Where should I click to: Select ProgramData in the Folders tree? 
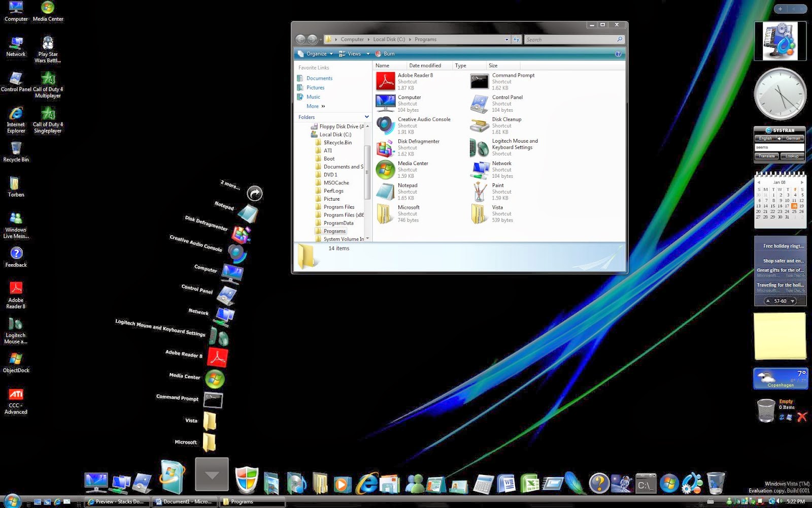coord(339,223)
